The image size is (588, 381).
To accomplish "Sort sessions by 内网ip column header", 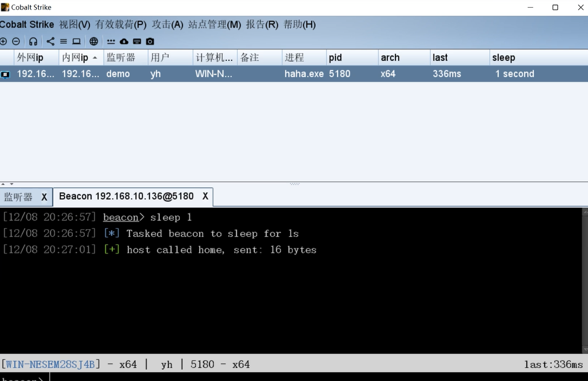I will (76, 57).
